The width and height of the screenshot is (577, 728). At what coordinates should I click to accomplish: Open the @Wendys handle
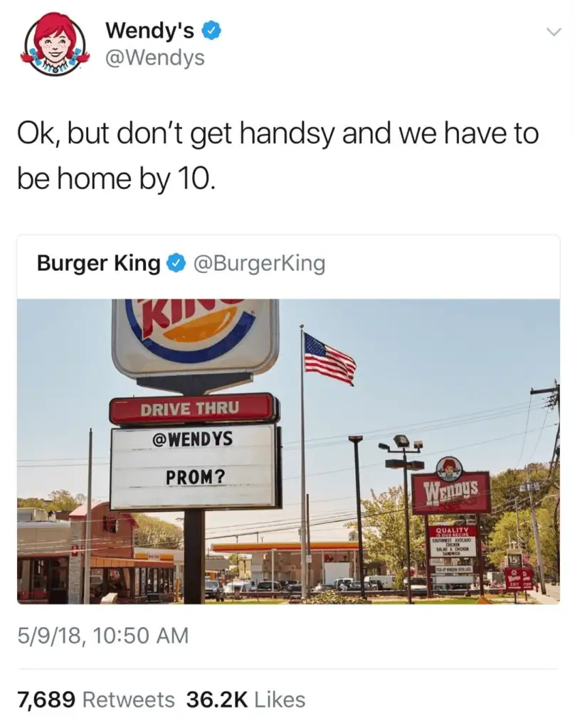click(154, 58)
